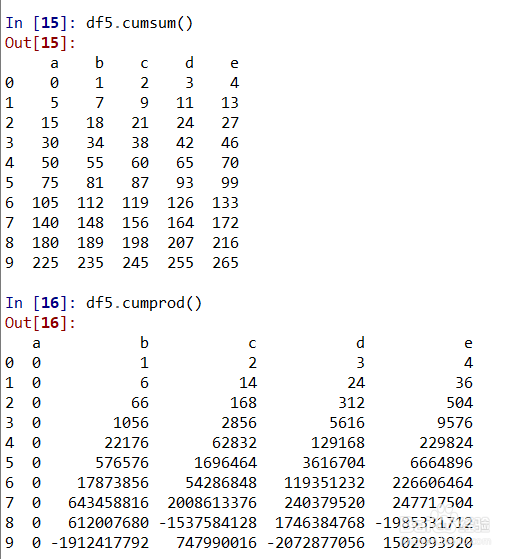Click value 46 in cumsum row 3
The width and height of the screenshot is (521, 559).
tap(230, 143)
